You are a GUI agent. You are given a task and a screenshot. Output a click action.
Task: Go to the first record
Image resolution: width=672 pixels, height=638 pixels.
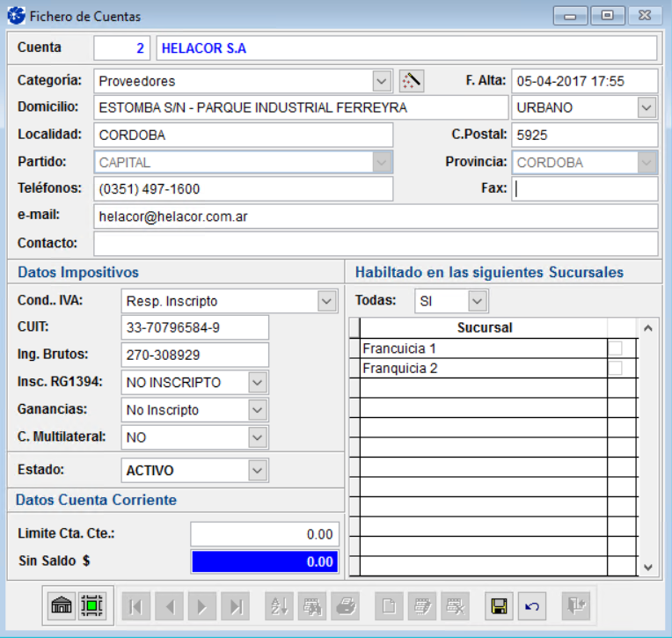pos(135,606)
